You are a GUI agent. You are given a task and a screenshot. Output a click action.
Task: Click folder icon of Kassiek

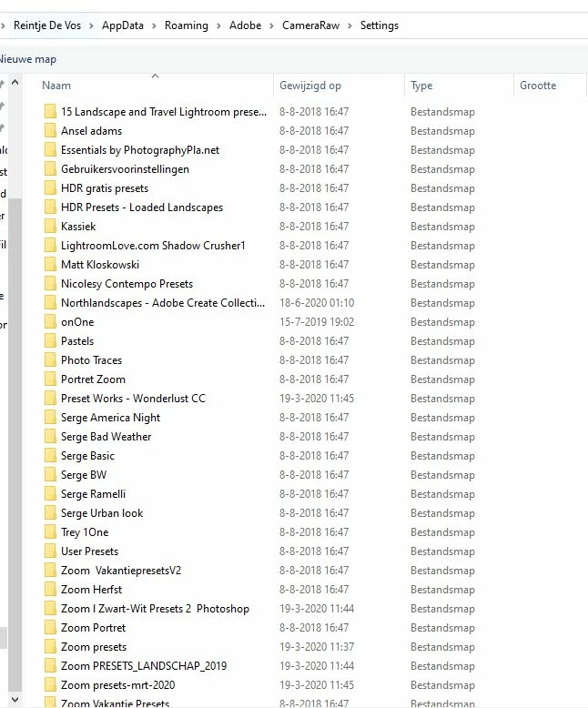point(50,227)
